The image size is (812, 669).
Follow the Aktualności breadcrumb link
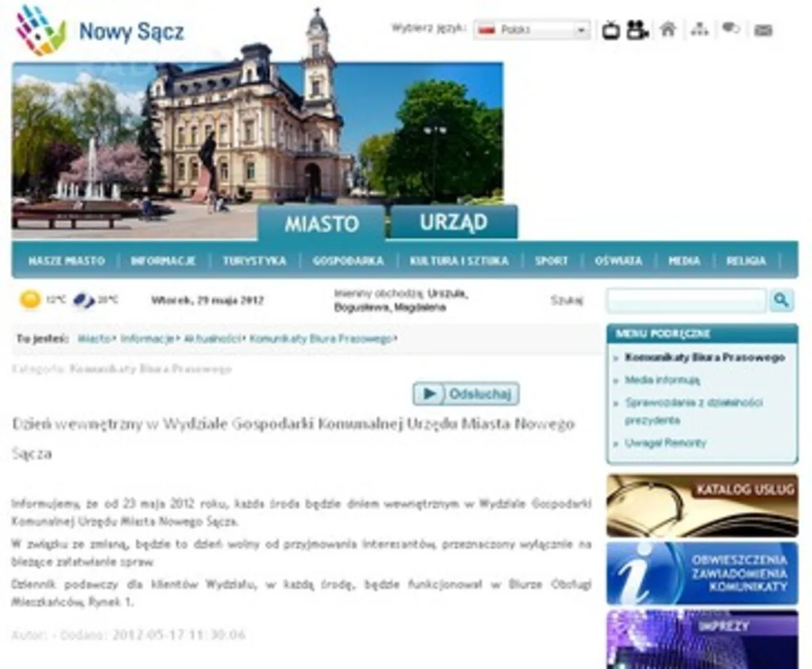pos(211,339)
